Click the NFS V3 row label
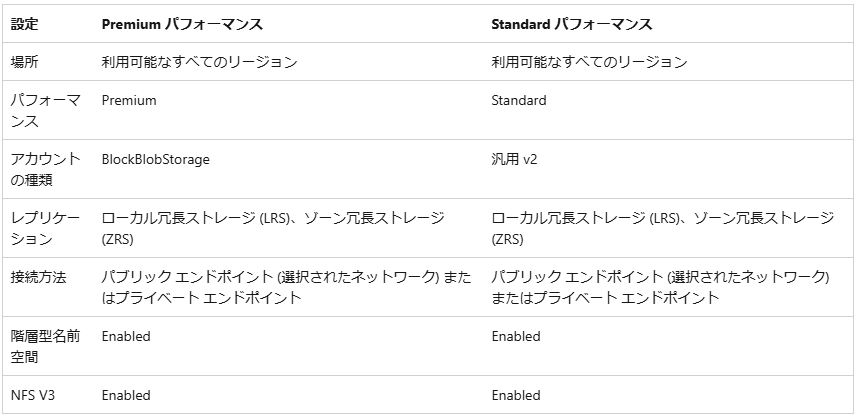The height and width of the screenshot is (418, 857). [33, 395]
